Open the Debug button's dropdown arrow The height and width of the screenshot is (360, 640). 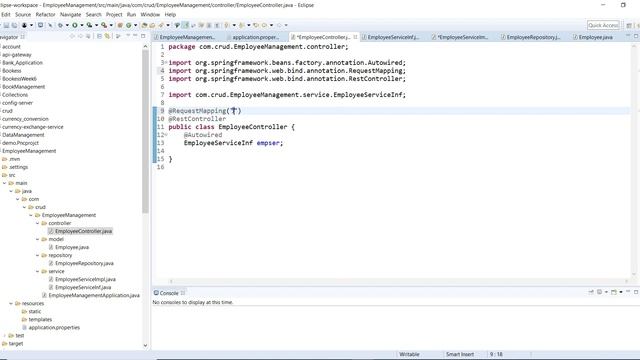[x=67, y=25]
